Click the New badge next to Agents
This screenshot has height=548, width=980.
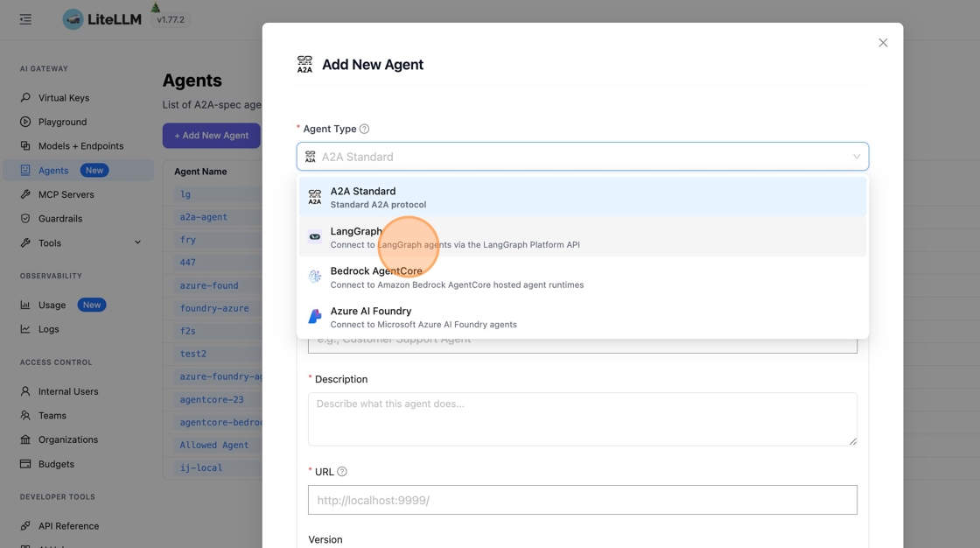[94, 170]
